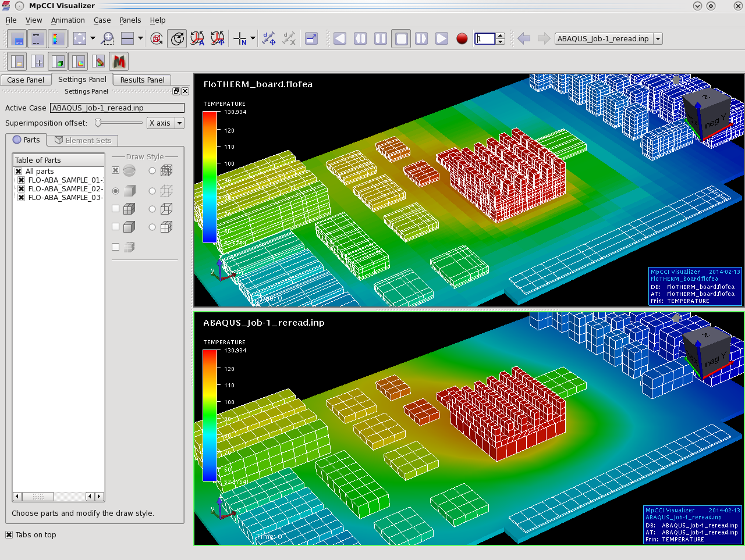
Task: Open the Help menu
Action: (x=158, y=20)
